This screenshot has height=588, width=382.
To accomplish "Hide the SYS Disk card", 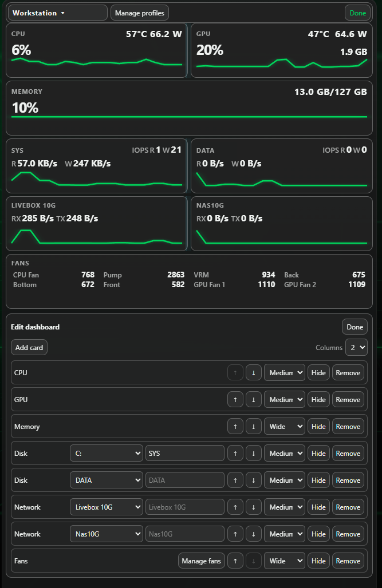I will pos(318,454).
